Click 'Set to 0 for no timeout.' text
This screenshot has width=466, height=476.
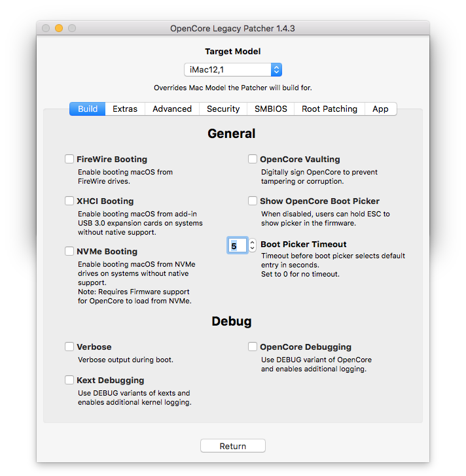click(x=300, y=274)
